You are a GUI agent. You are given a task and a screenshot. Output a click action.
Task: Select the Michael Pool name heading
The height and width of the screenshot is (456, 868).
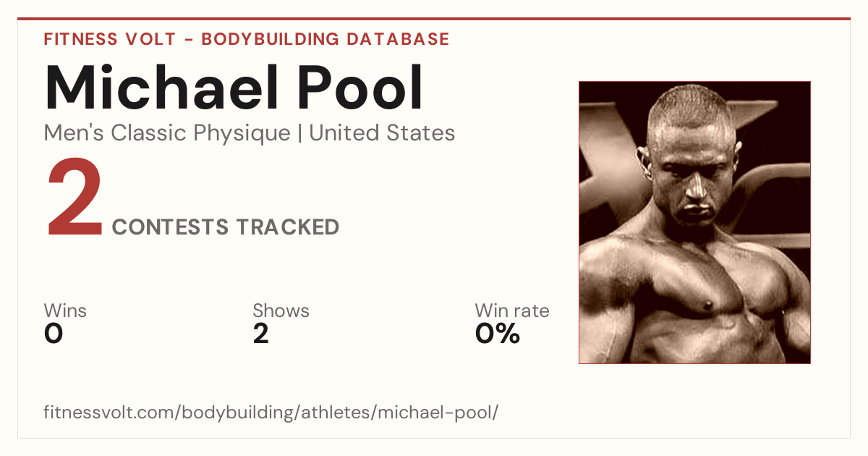coord(234,88)
